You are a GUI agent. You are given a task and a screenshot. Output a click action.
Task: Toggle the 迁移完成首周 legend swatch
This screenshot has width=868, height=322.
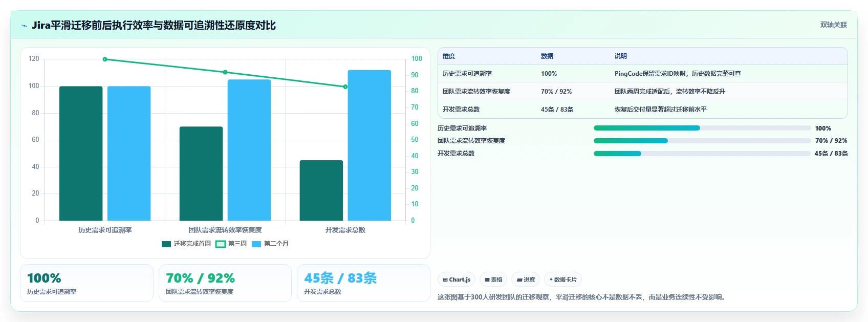(166, 244)
